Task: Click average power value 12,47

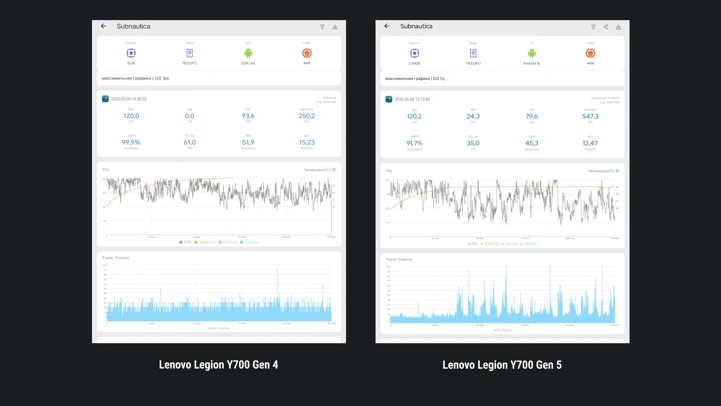Action: 590,143
